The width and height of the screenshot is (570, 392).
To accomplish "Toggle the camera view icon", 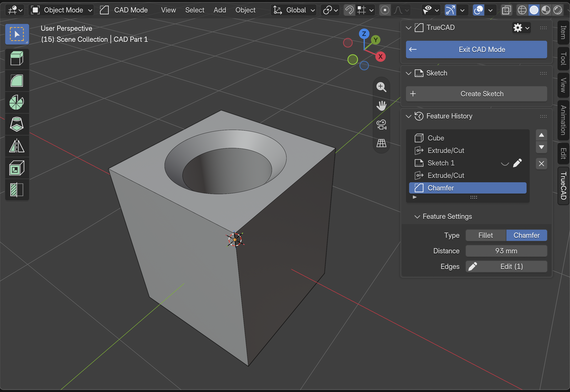I will (381, 125).
